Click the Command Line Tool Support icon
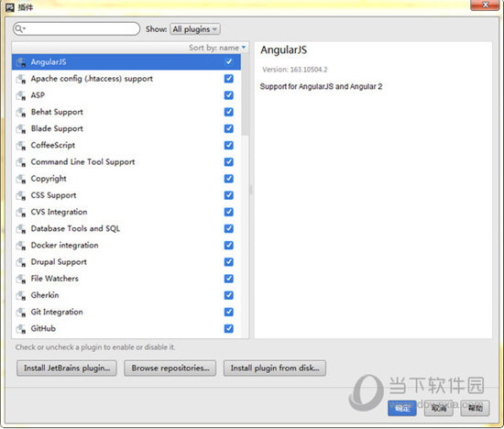The height and width of the screenshot is (429, 504). point(21,162)
